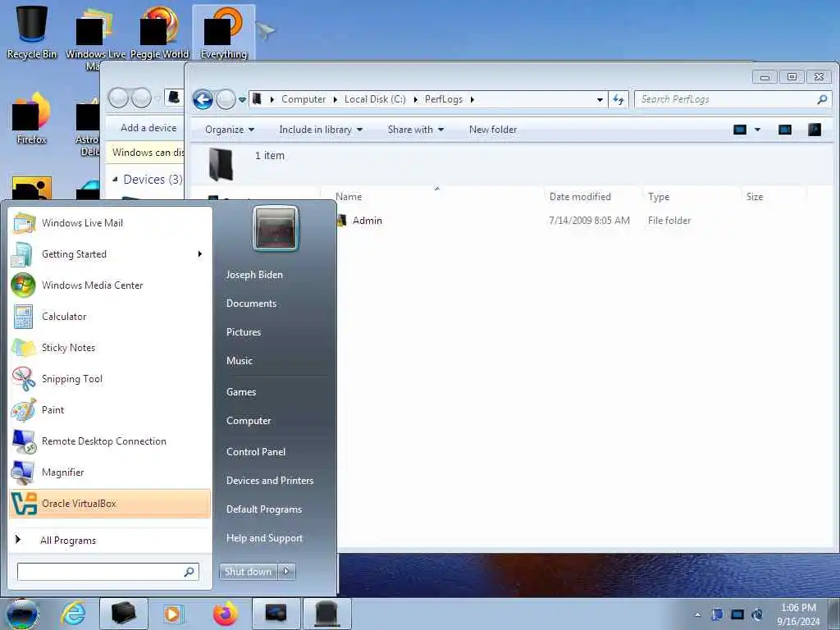Select Recycle Bin desktop icon
This screenshot has height=630, width=840.
click(32, 31)
